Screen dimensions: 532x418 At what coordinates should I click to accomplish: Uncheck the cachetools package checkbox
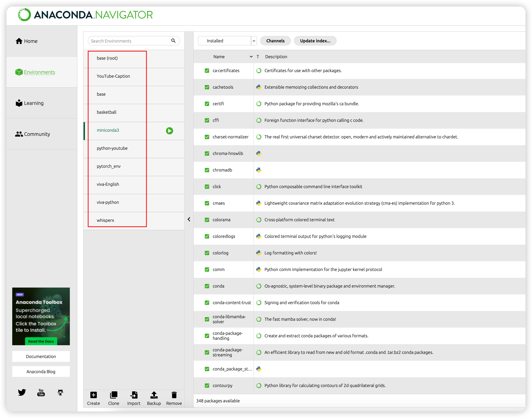207,87
